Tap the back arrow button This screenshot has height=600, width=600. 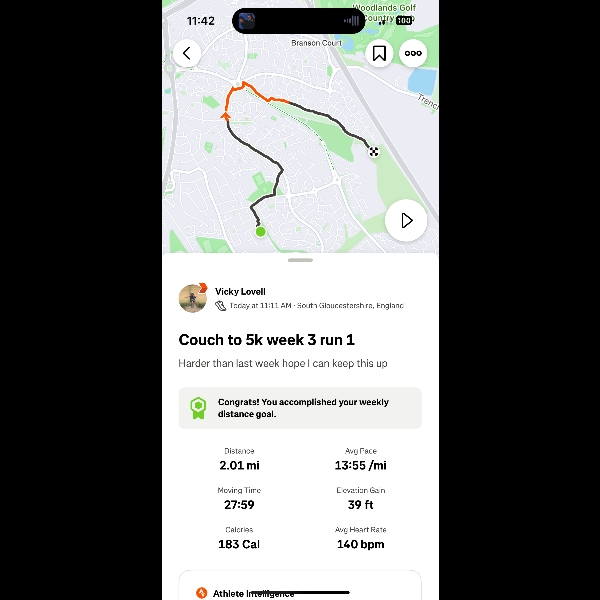coord(187,53)
